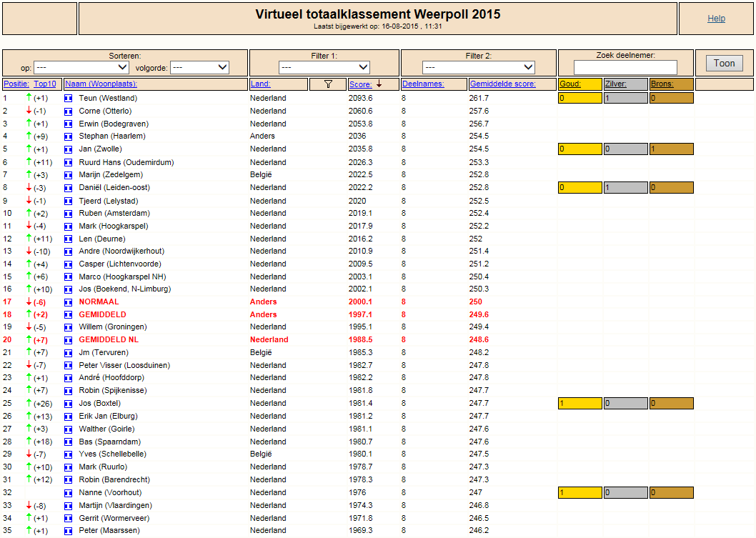Open the 'volgorde' sort order dropdown

[x=199, y=67]
